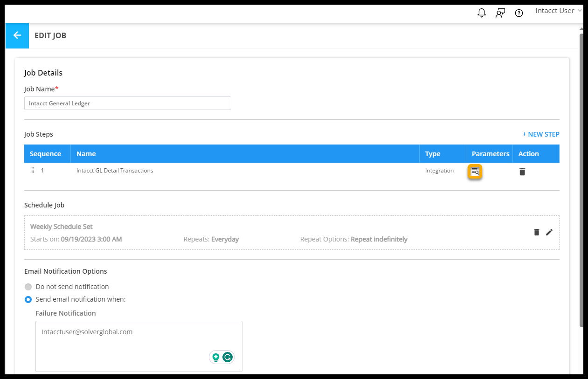Click the Name column header
Screen dimensions: 588x379
click(x=86, y=154)
